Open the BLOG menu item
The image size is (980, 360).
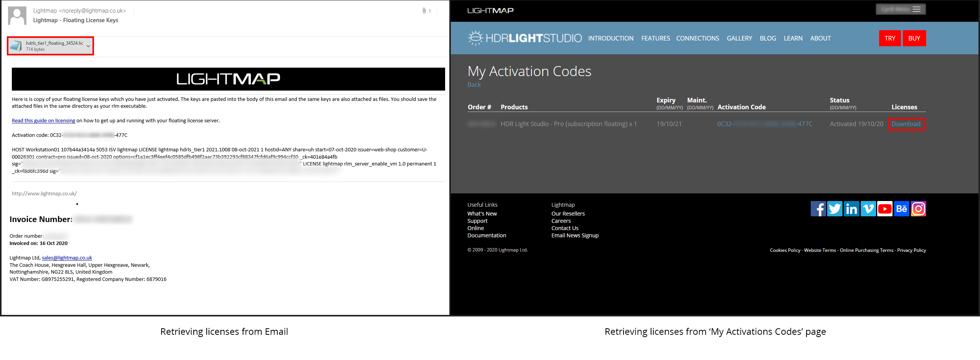[x=768, y=38]
